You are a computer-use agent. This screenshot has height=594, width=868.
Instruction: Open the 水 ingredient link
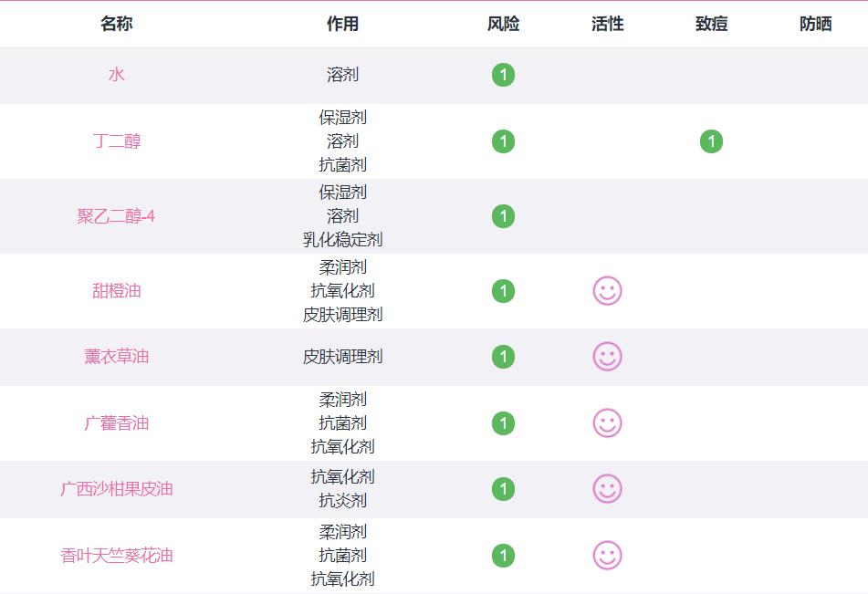[x=117, y=75]
